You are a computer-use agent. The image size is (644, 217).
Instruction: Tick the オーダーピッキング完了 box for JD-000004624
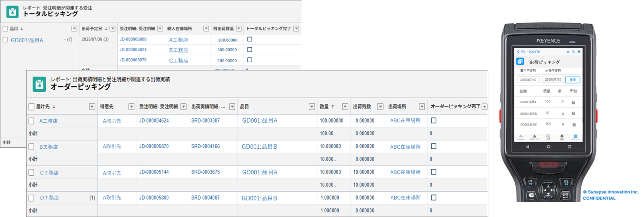(x=434, y=120)
